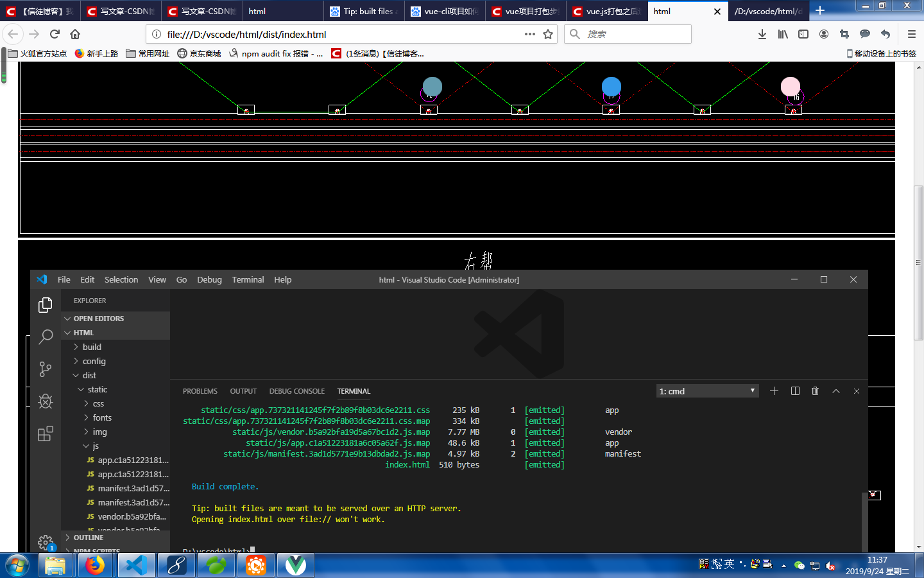Open Source Control view in VS Code

tap(45, 369)
